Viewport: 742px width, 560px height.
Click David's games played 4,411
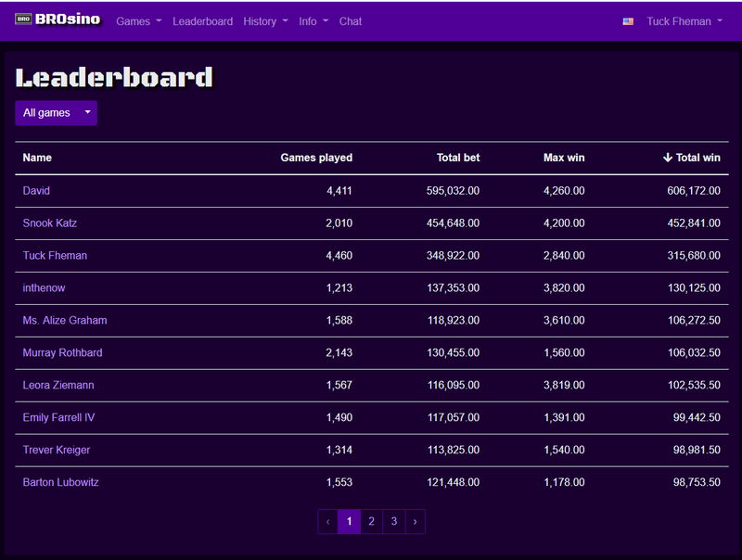point(339,191)
